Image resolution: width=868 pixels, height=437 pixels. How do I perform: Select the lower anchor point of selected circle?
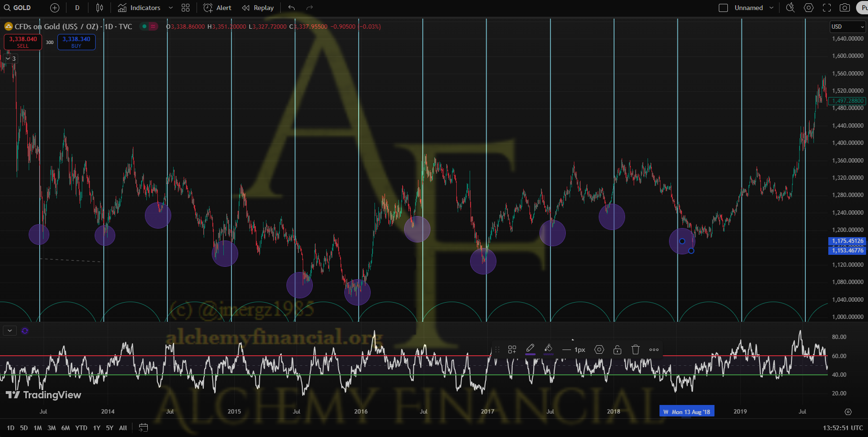tap(691, 251)
